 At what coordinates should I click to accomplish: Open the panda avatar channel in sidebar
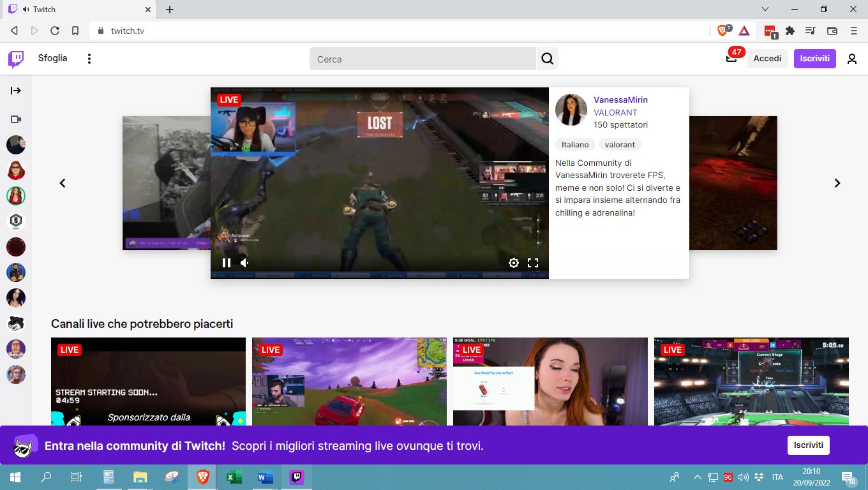pos(16,323)
